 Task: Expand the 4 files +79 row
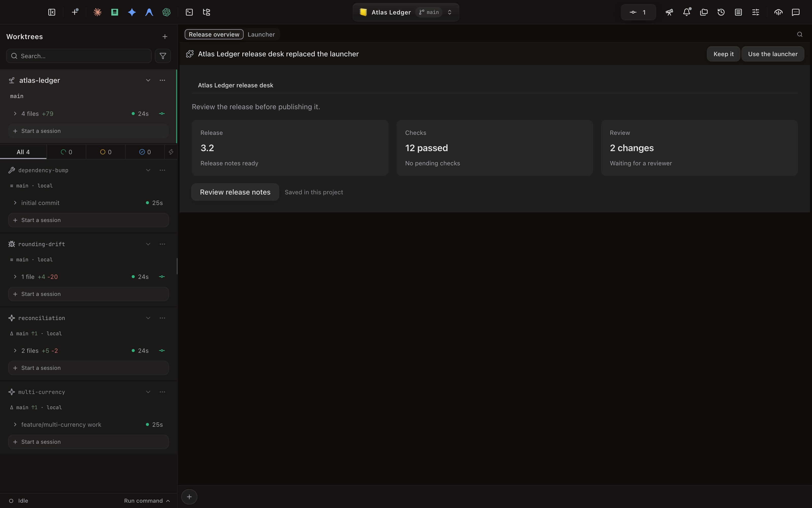tap(15, 114)
